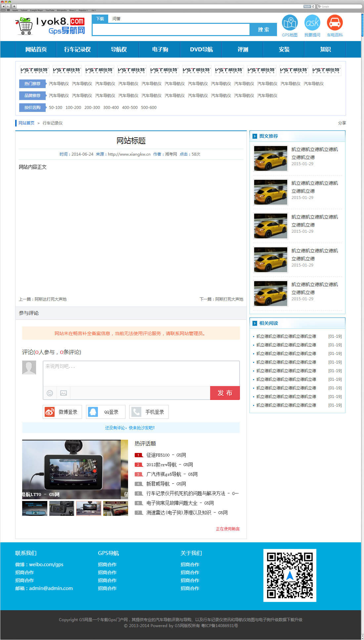Log in with the 微博登录 Weibo icon
364x640 pixels.
click(x=50, y=412)
